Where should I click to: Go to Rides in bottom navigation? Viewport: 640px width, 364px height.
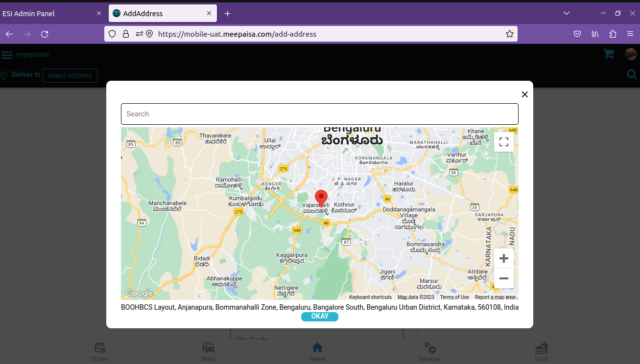tap(209, 352)
